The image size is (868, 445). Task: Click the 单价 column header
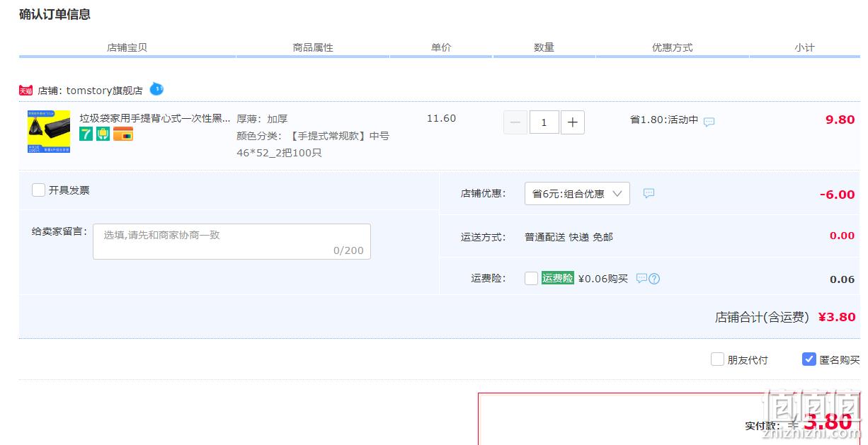pos(441,47)
